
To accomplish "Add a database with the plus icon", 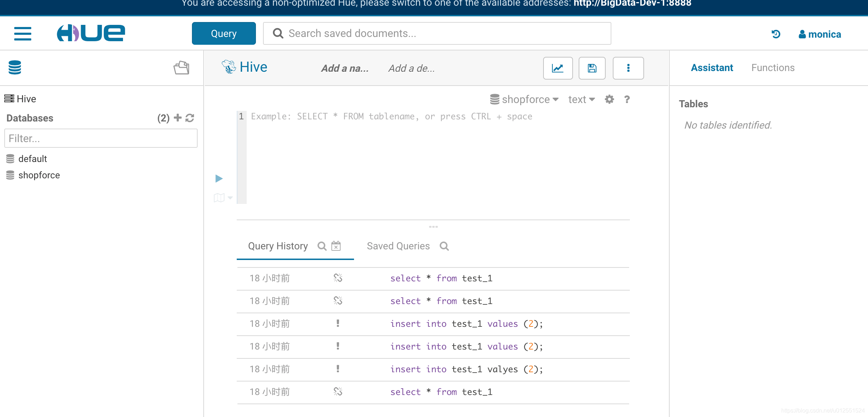I will 177,118.
